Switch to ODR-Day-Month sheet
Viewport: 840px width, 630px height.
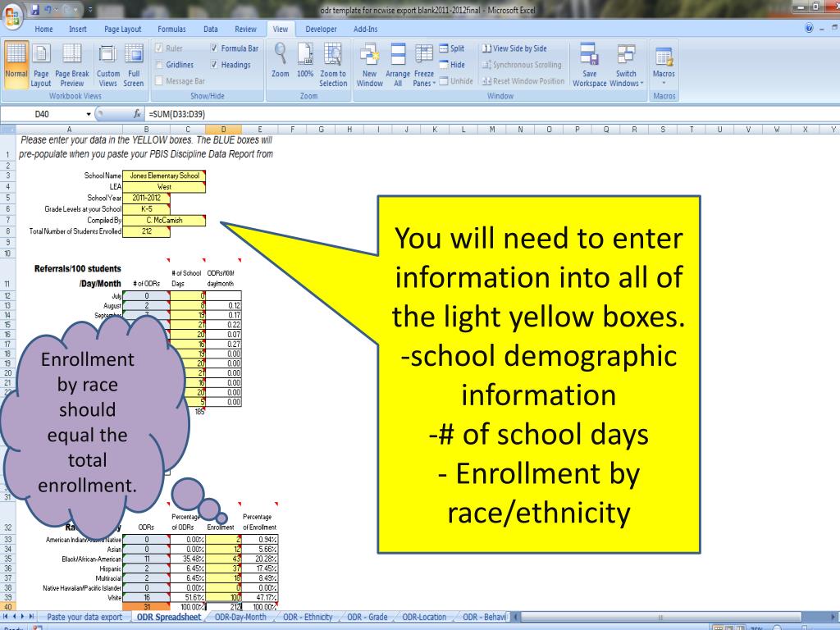pyautogui.click(x=240, y=617)
